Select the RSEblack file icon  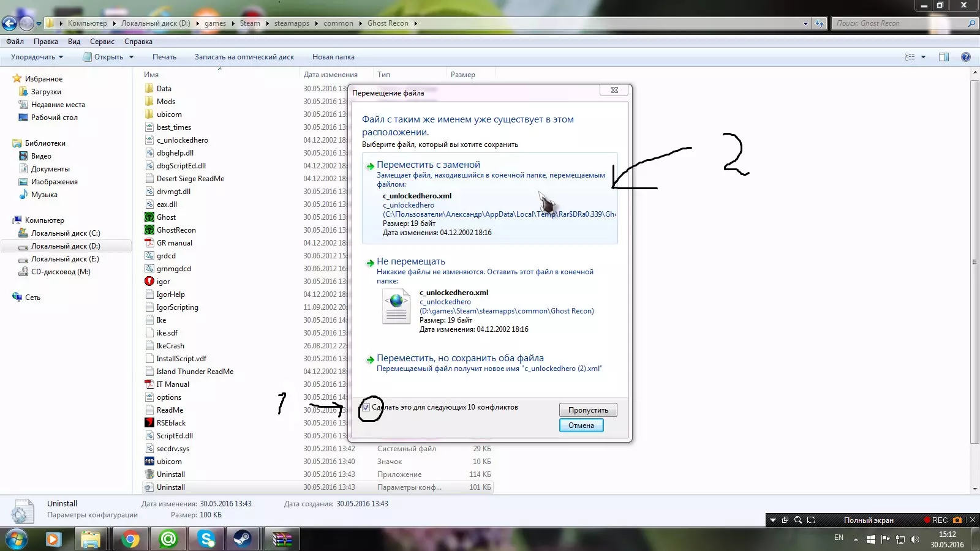[149, 423]
